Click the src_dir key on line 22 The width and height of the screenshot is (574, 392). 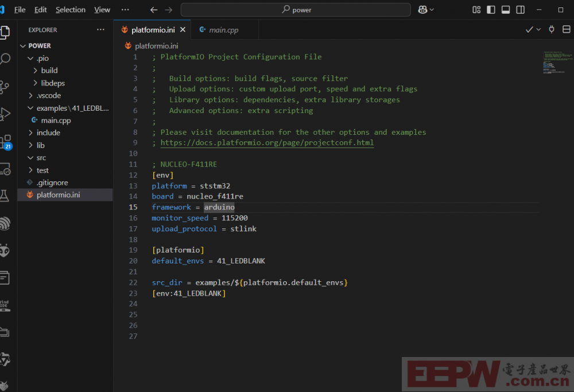click(x=167, y=282)
